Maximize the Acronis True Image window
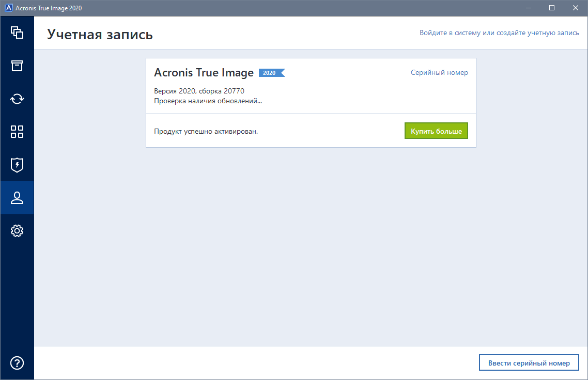This screenshot has height=380, width=588. 552,8
